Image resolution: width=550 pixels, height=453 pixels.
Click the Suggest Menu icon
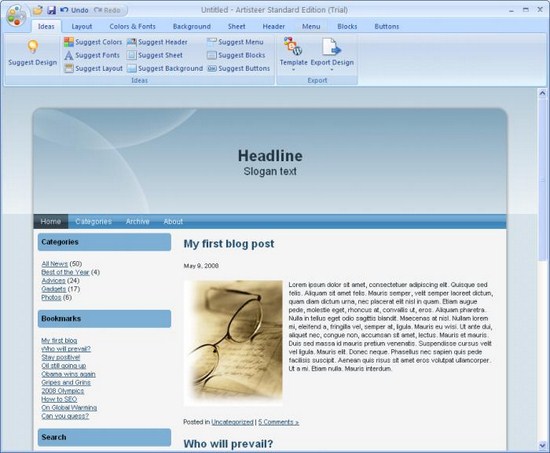coord(212,42)
